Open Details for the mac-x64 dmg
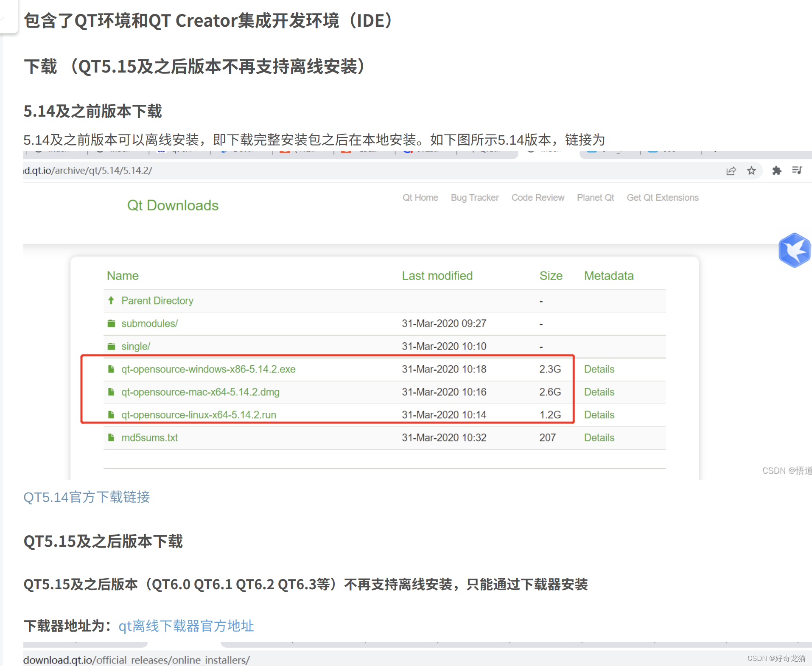 pyautogui.click(x=599, y=392)
